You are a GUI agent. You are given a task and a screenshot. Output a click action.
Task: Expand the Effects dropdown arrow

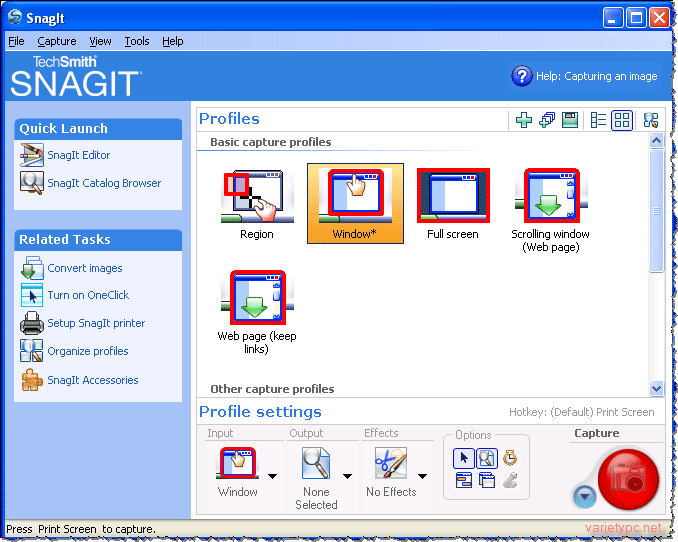pyautogui.click(x=422, y=476)
